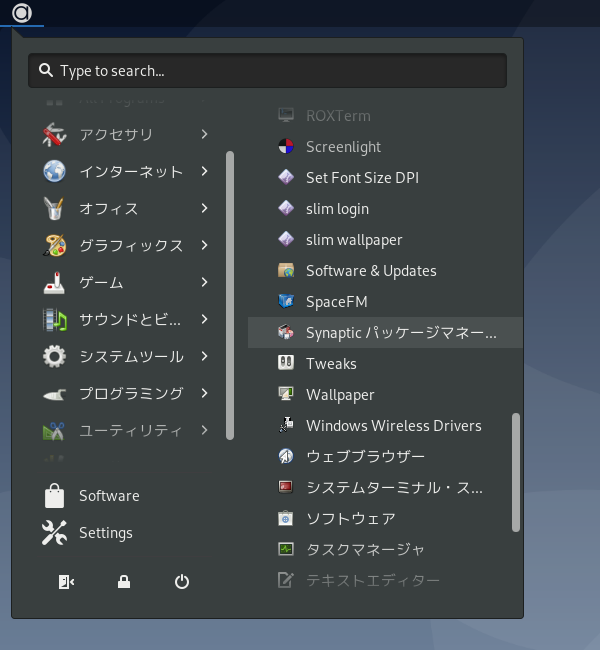
Task: Expand the プログラミング category arrow
Action: 204,393
